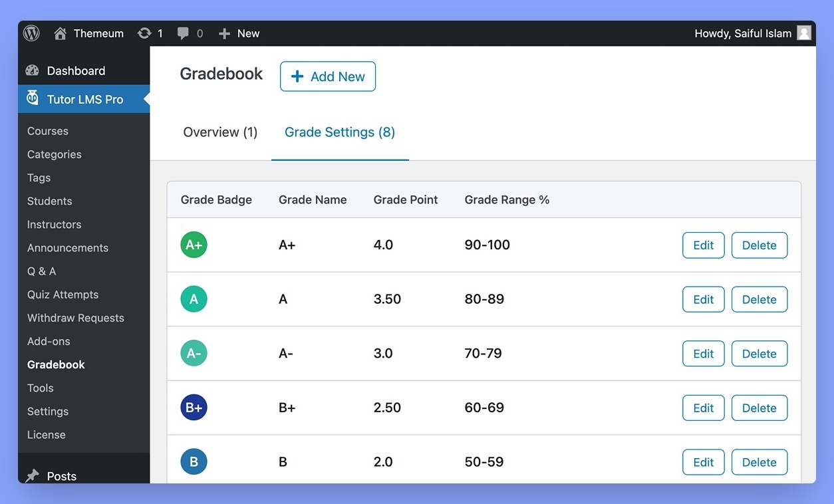Click the Add New button
Screen dimensions: 834x504
point(328,76)
